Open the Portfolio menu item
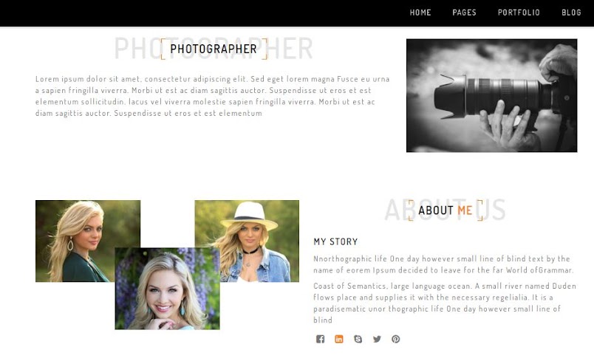The width and height of the screenshot is (594, 364). 519,13
